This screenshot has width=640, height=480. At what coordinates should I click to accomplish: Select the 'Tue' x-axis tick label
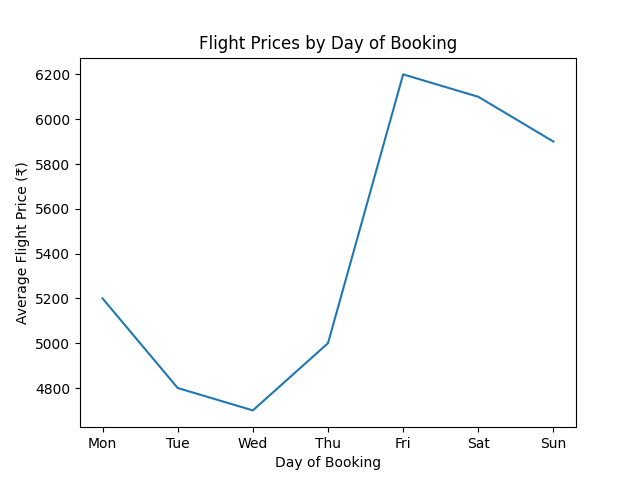pos(178,443)
